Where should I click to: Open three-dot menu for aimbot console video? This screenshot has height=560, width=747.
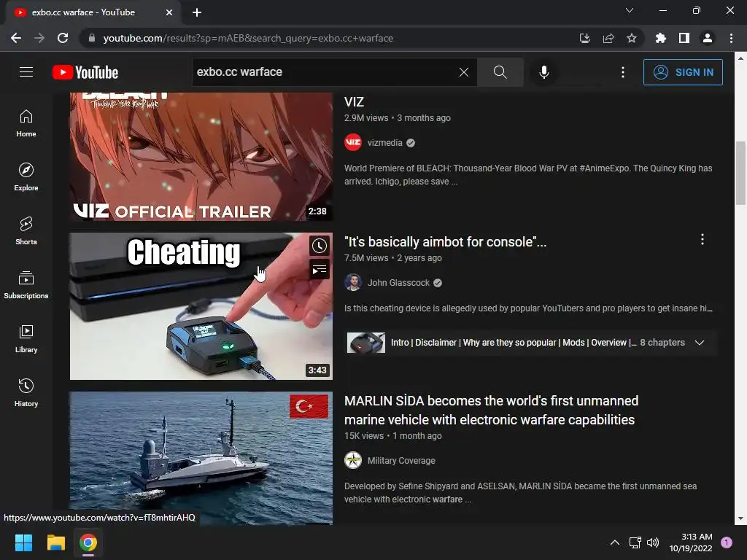(x=703, y=239)
